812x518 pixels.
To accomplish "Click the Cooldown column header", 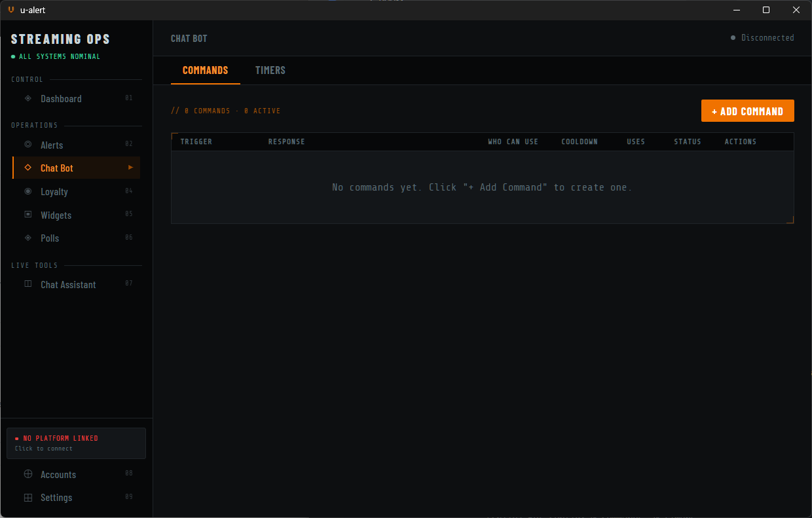I will tap(580, 141).
